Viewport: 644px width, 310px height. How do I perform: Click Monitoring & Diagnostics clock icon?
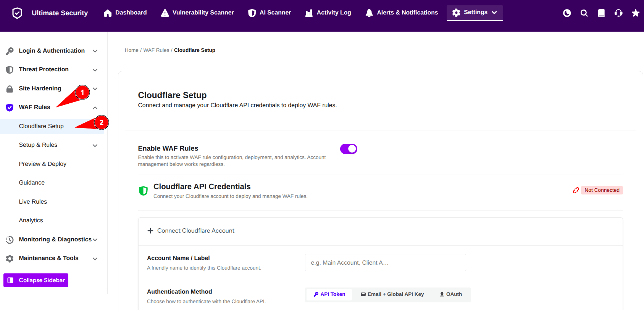(10, 240)
